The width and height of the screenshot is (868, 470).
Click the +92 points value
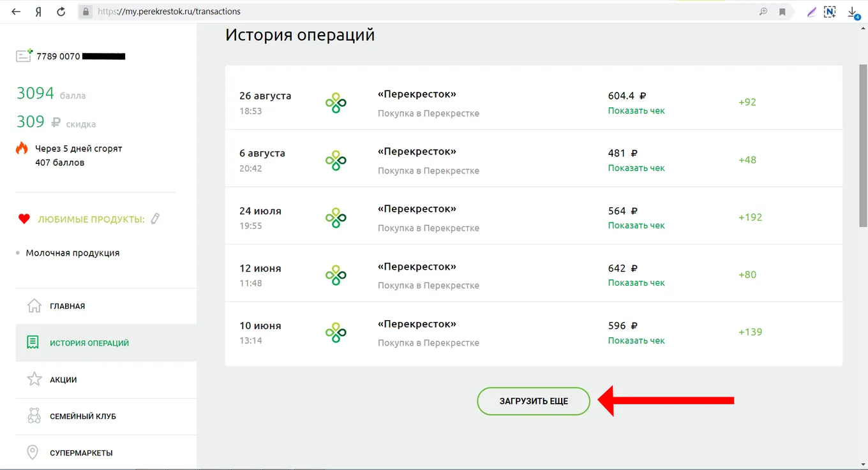pyautogui.click(x=747, y=102)
